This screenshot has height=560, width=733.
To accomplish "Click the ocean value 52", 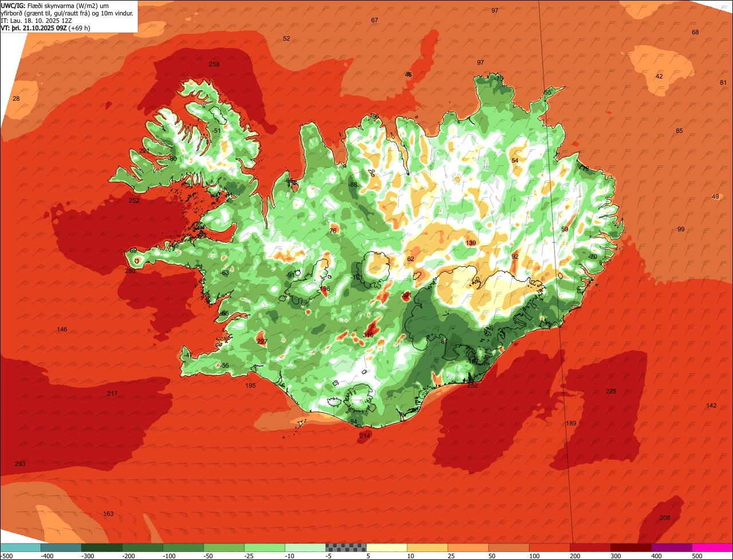I will pos(287,39).
